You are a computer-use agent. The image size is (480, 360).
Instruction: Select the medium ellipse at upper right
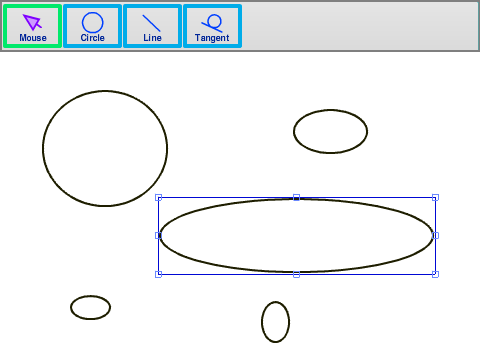point(294,132)
